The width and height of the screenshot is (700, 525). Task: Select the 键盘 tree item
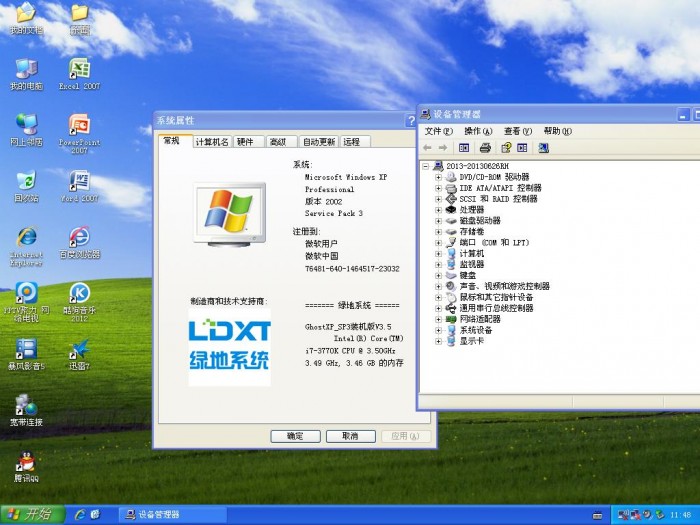(x=467, y=275)
